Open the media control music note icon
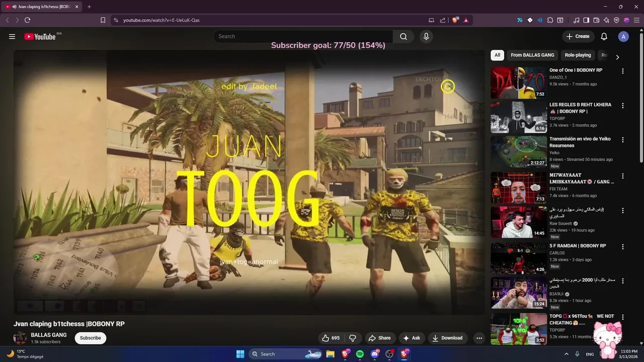644x362 pixels. 576,20
